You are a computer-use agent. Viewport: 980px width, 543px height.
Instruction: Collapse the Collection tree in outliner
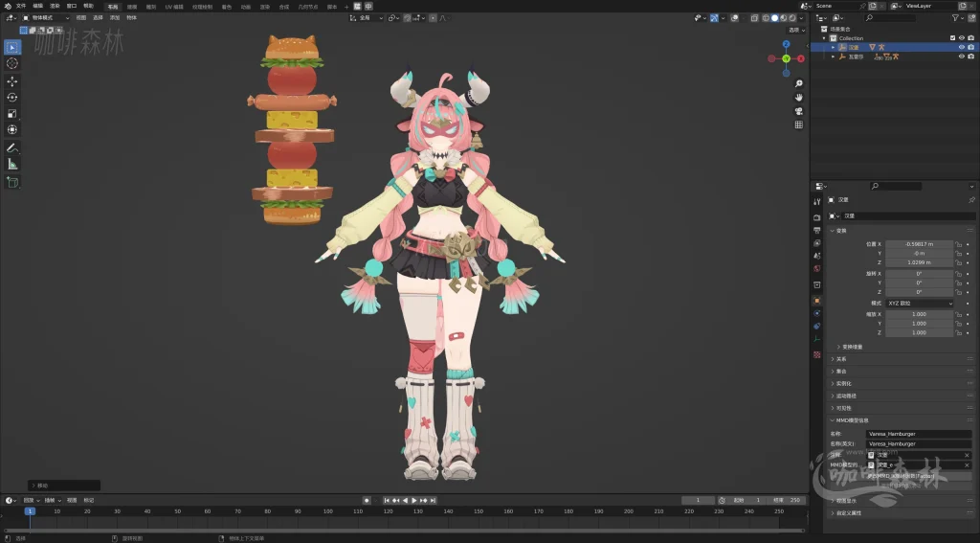pyautogui.click(x=824, y=38)
